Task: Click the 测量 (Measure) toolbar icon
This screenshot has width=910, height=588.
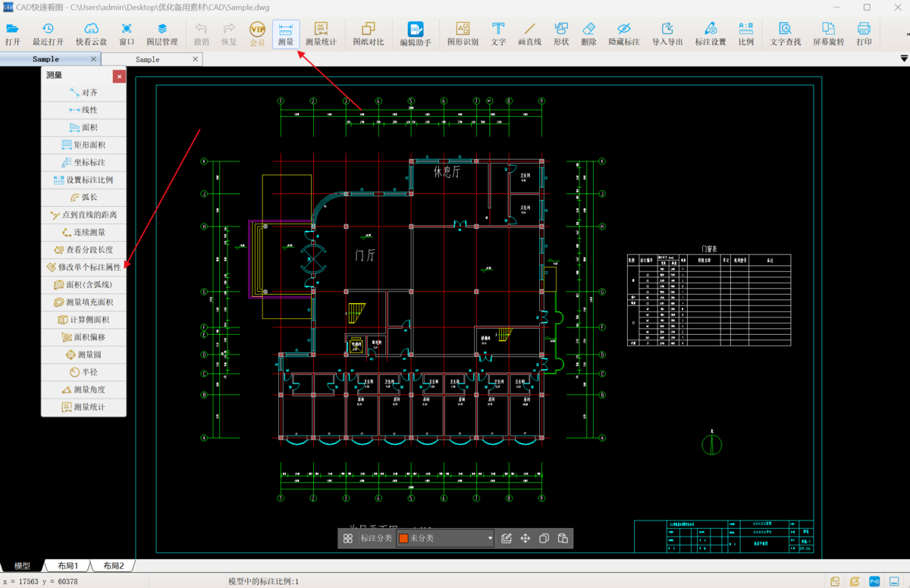Action: [286, 34]
